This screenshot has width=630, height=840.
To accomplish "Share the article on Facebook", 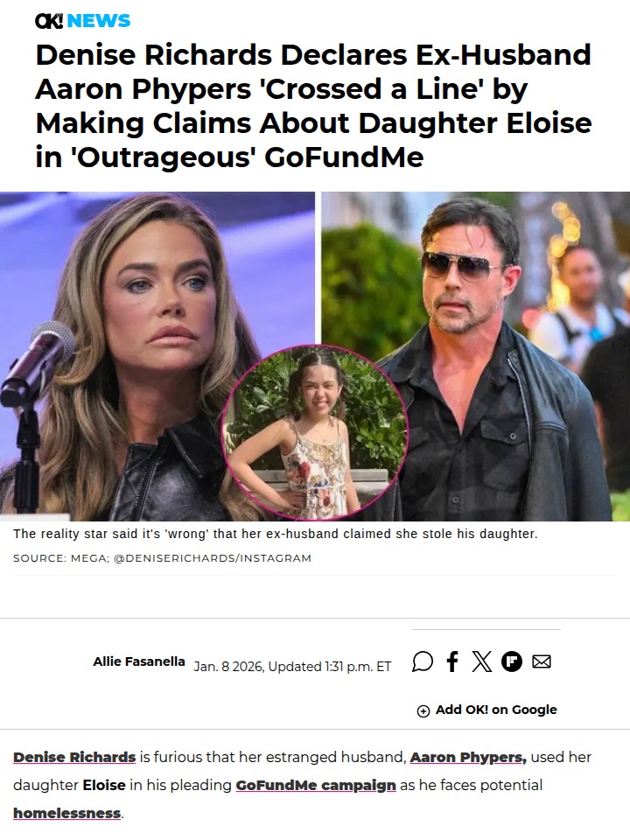I will 452,661.
